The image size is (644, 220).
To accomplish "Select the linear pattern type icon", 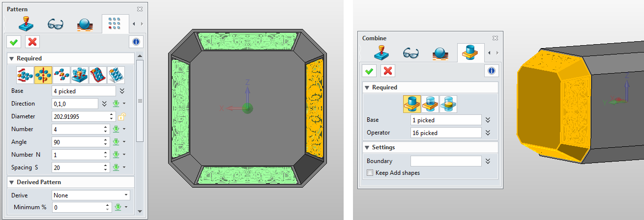I will click(25, 75).
